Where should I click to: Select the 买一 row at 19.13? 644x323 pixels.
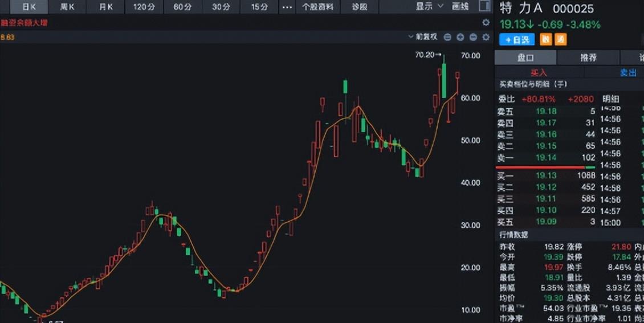(546, 175)
